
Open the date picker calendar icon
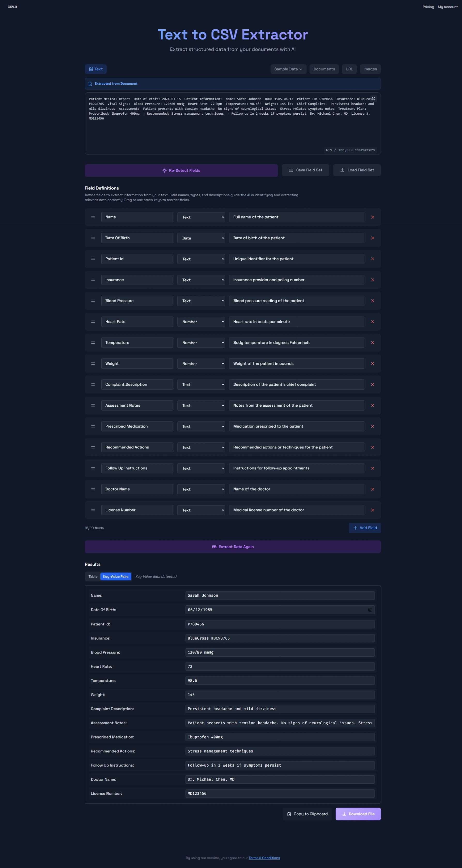coord(370,610)
